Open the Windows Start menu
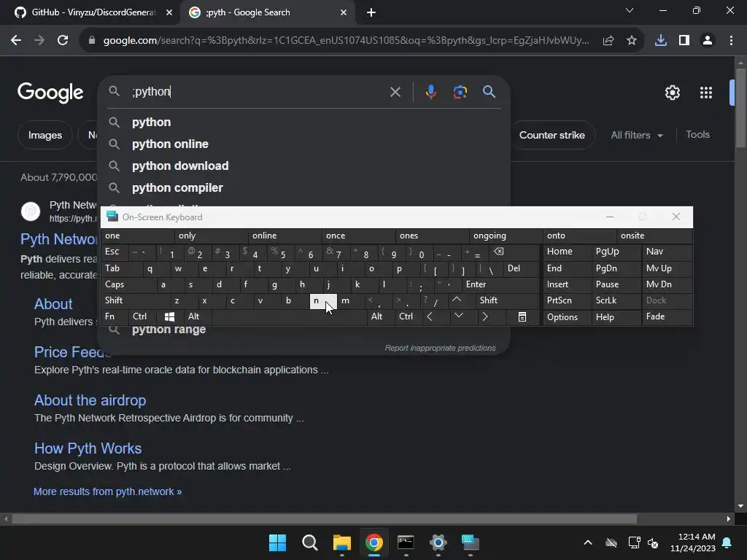 point(277,542)
